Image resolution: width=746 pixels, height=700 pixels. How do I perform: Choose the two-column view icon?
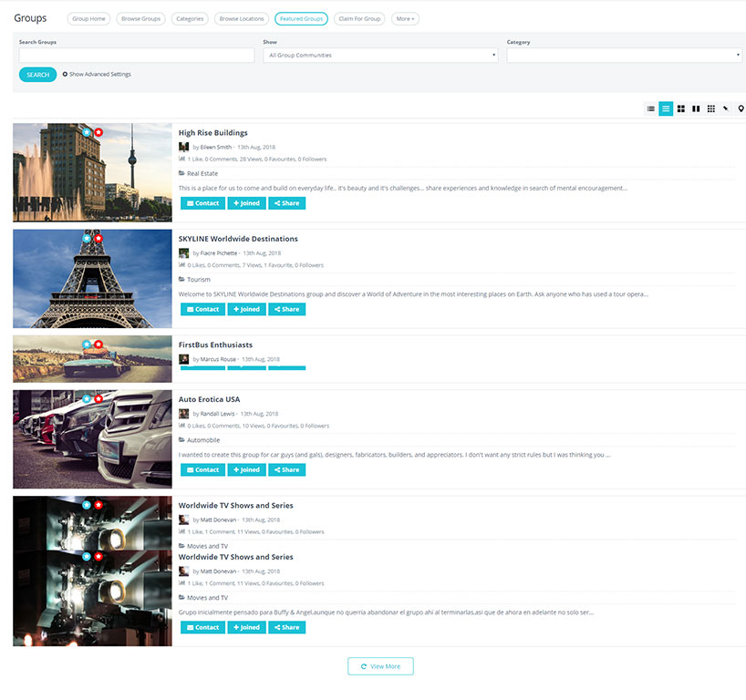(696, 108)
